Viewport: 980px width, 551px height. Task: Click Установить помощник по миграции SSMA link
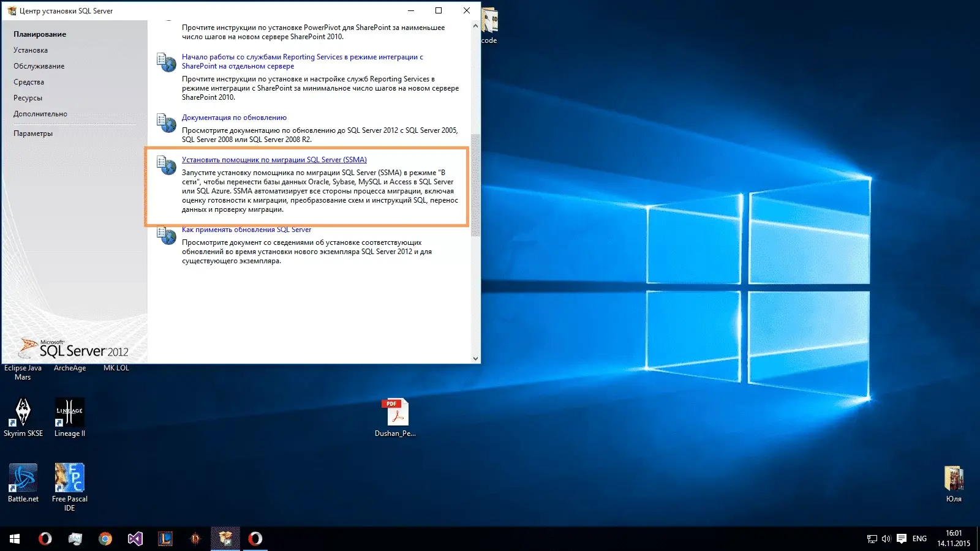point(274,160)
